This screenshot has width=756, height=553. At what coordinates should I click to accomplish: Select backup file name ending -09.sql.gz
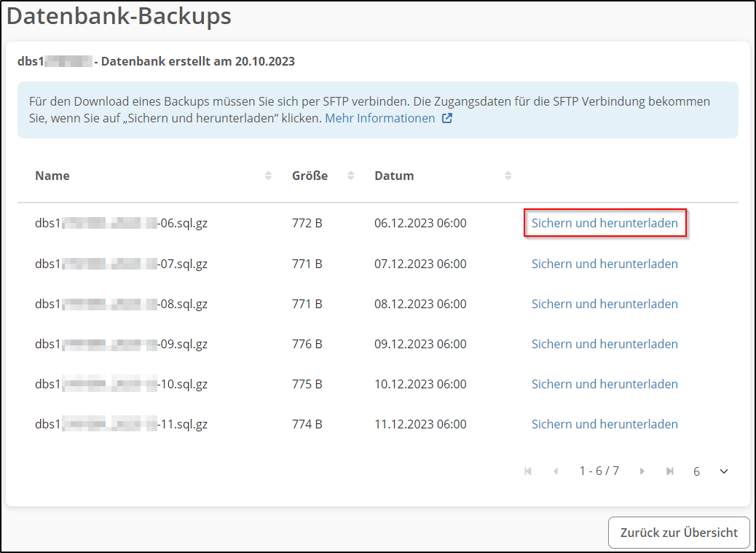(x=121, y=344)
